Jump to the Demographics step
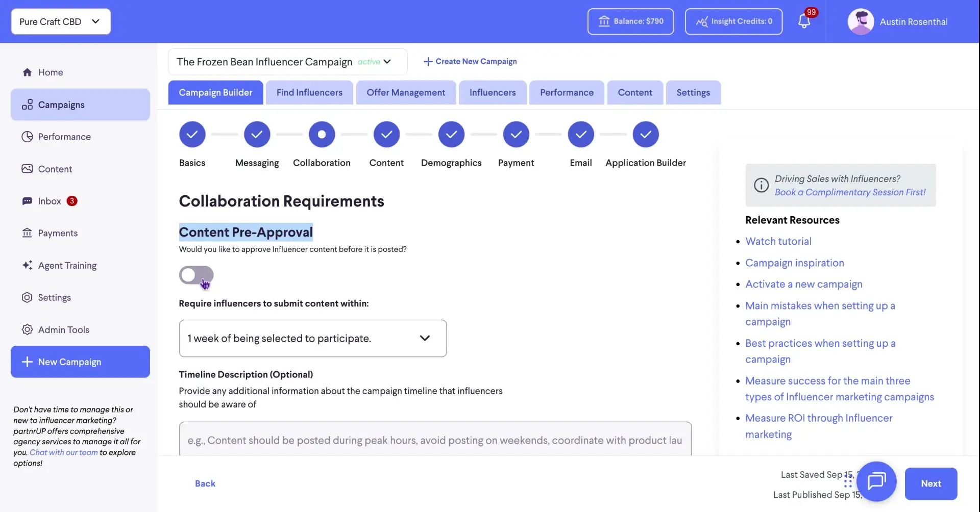The width and height of the screenshot is (980, 512). pyautogui.click(x=451, y=134)
